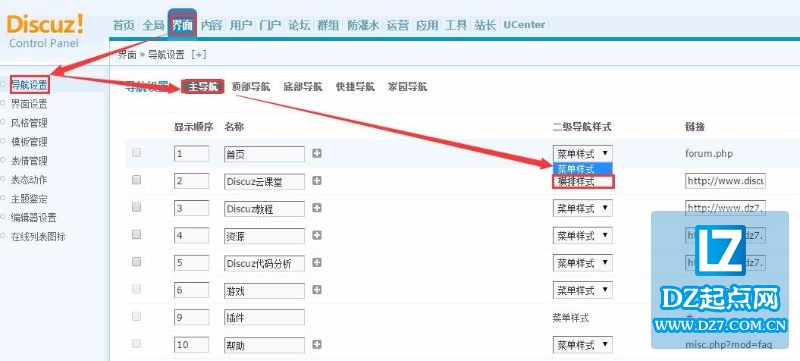The height and width of the screenshot is (361, 800).
Task: Open style dropdown for 资源 row
Action: pos(582,236)
